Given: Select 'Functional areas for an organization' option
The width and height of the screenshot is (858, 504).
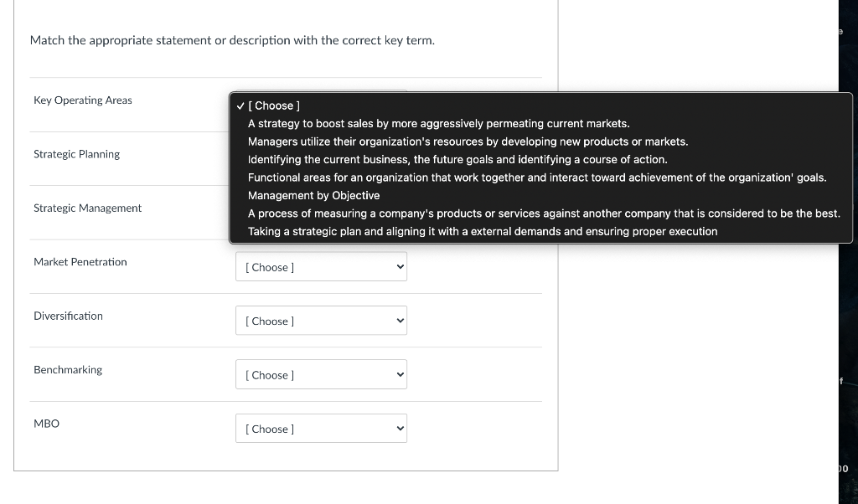Looking at the screenshot, I should (537, 177).
